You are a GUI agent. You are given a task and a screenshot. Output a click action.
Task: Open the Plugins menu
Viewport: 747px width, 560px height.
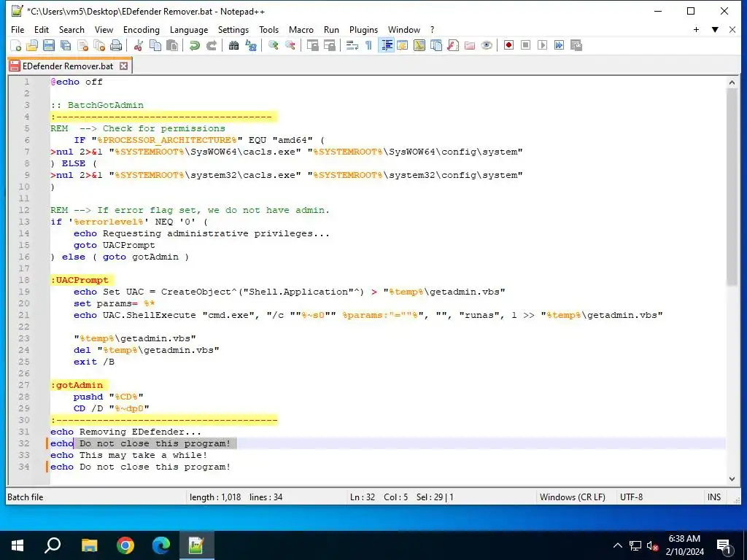[363, 29]
